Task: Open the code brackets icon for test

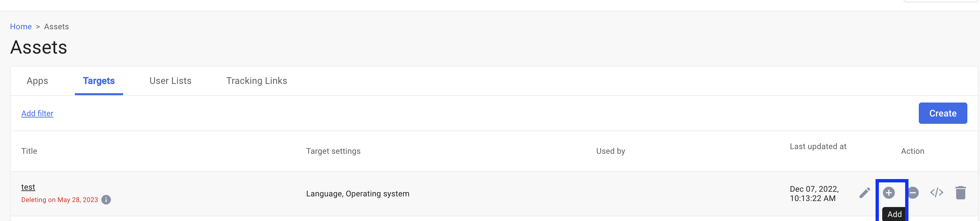Action: (x=936, y=193)
